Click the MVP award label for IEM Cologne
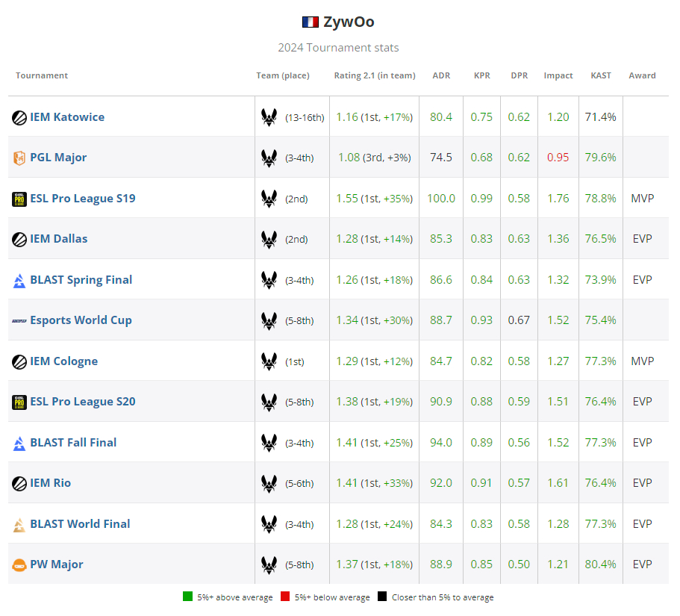The width and height of the screenshot is (680, 616). (x=641, y=361)
